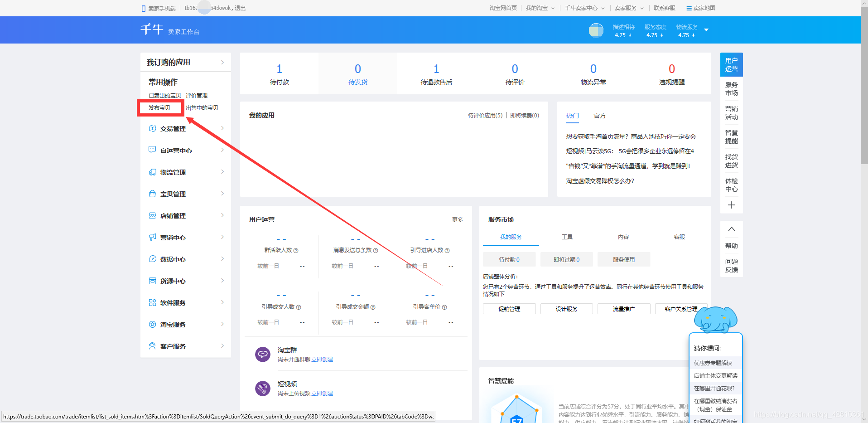Image resolution: width=868 pixels, height=423 pixels.
Task: Click the 货源中心 box icon
Action: point(153,281)
